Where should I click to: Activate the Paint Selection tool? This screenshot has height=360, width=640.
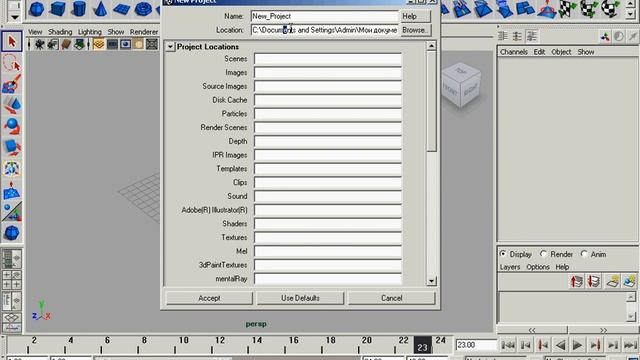[x=12, y=84]
